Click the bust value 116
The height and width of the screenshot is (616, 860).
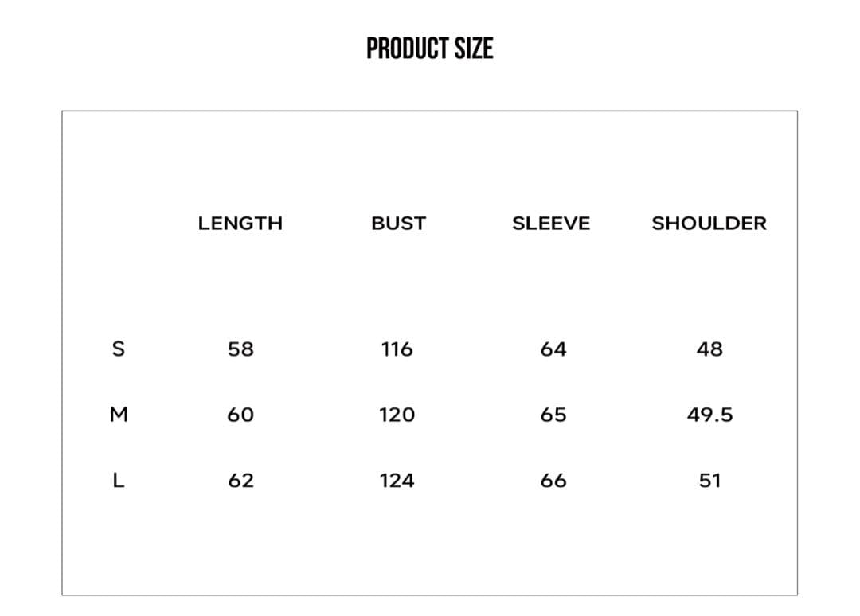[x=397, y=349]
